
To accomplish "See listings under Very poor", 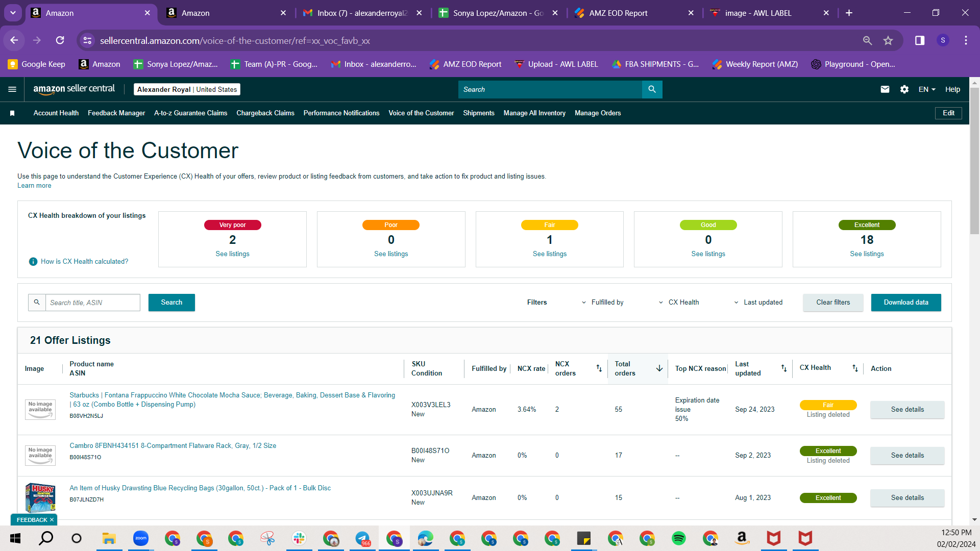I will pos(232,254).
